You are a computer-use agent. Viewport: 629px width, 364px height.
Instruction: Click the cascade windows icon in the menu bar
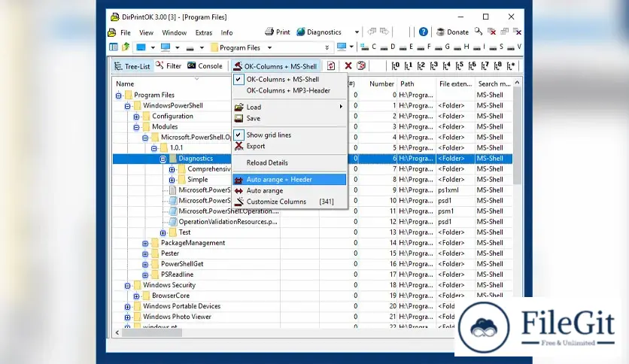pyautogui.click(x=505, y=32)
